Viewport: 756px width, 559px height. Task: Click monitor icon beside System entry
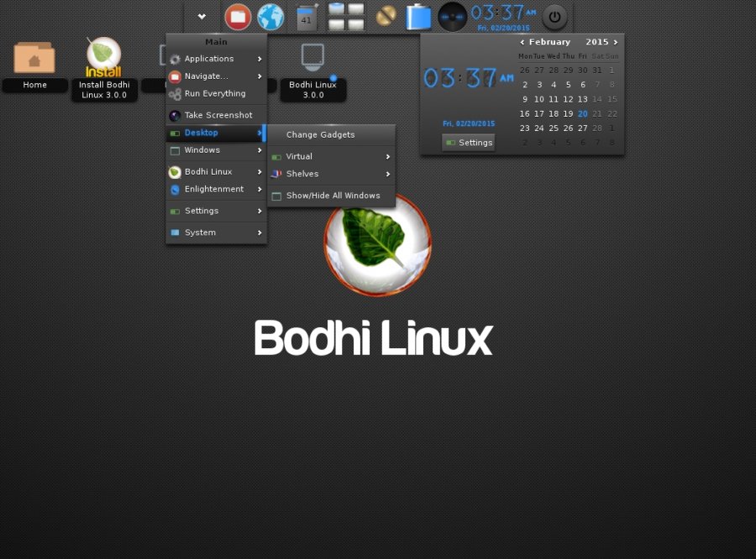(175, 232)
